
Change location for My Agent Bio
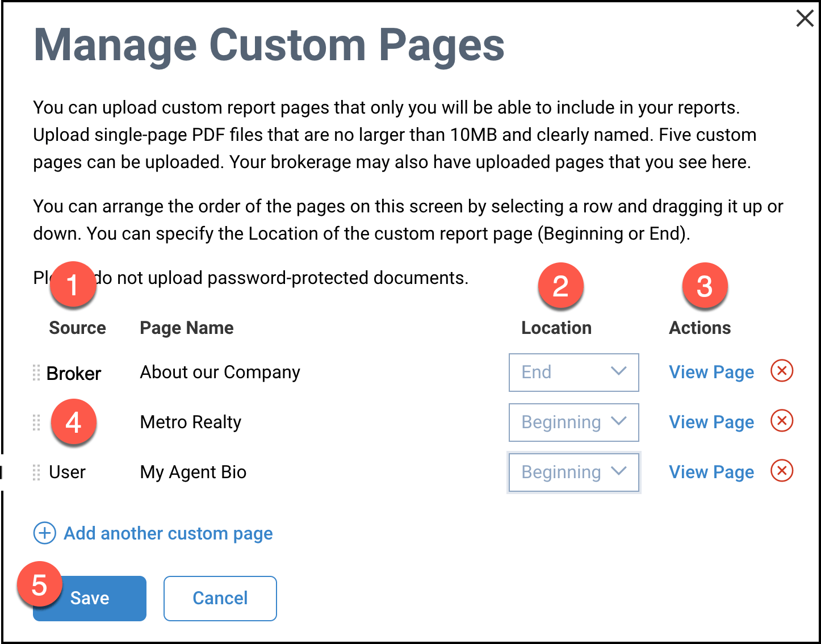coord(573,472)
